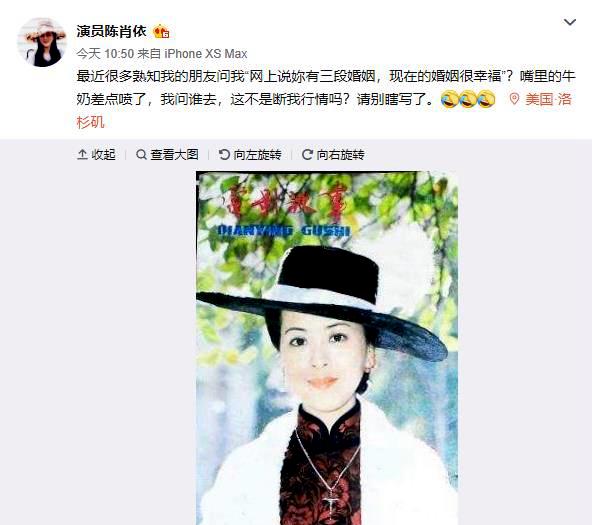Open the post options chevron menu
Screen dimensions: 592x525
pos(569,23)
